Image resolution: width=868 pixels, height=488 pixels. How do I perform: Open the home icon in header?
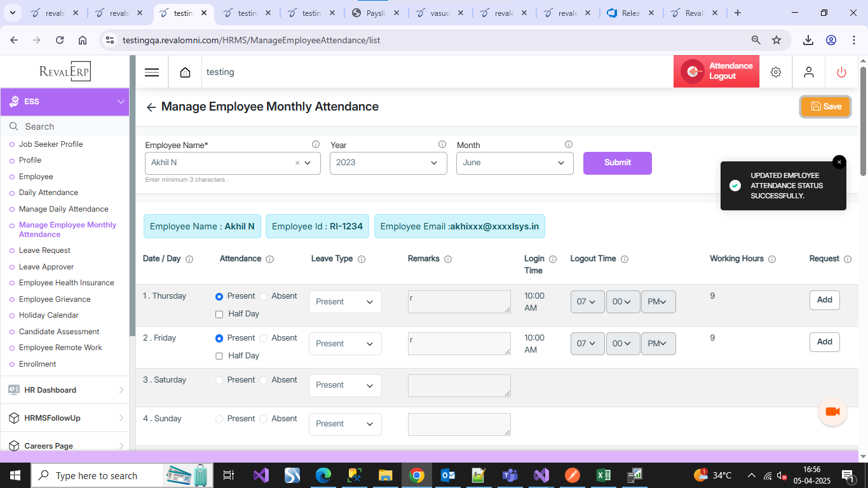(x=185, y=72)
